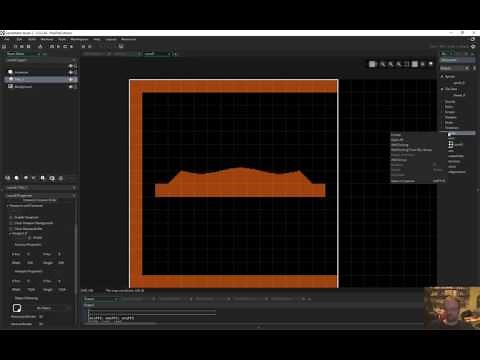Viewport: 480px width, 360px height.
Task: Toggle visibility eye of Background layer
Action: click(x=70, y=87)
